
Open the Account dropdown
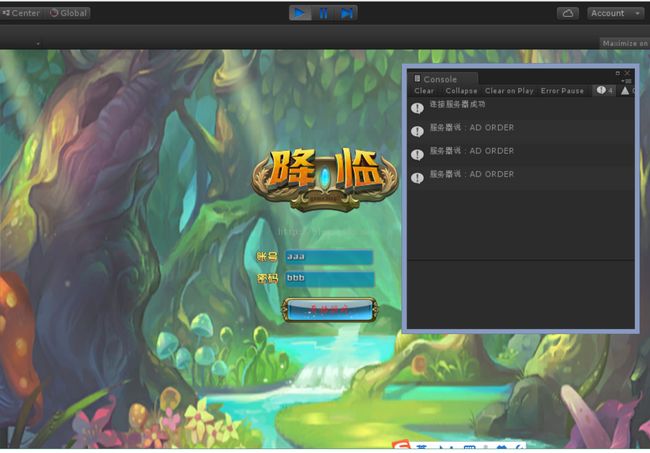615,13
